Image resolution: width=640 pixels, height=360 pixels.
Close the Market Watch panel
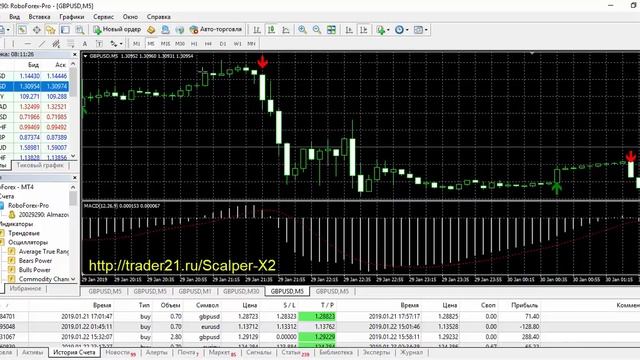point(75,54)
